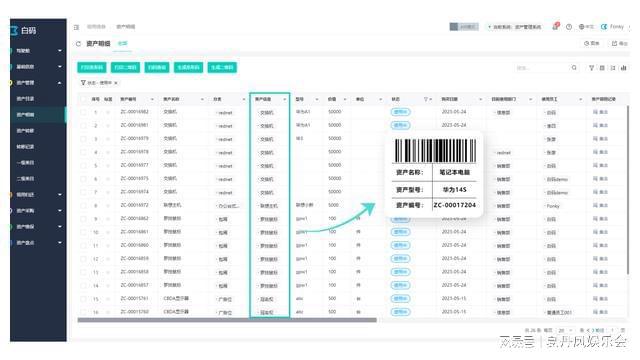Screen dimensions: 640x360
Task: Click the 打印二维码 button
Action: tap(125, 67)
